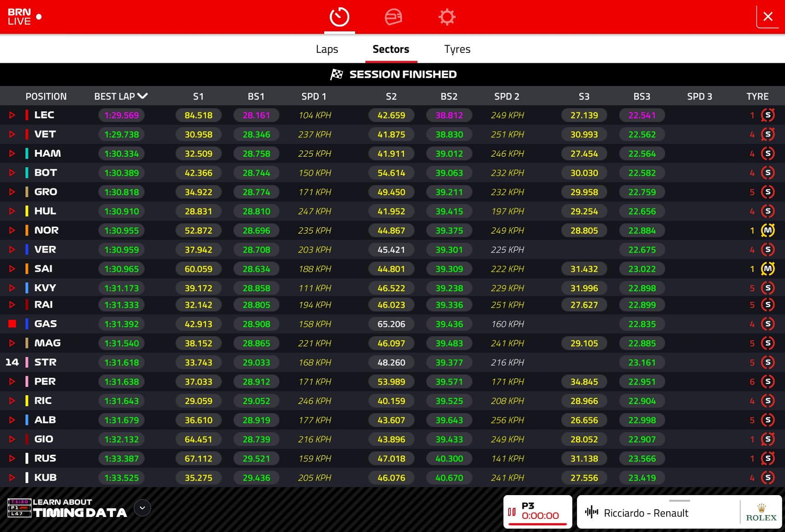
Task: Click position number 14
Action: tap(12, 363)
